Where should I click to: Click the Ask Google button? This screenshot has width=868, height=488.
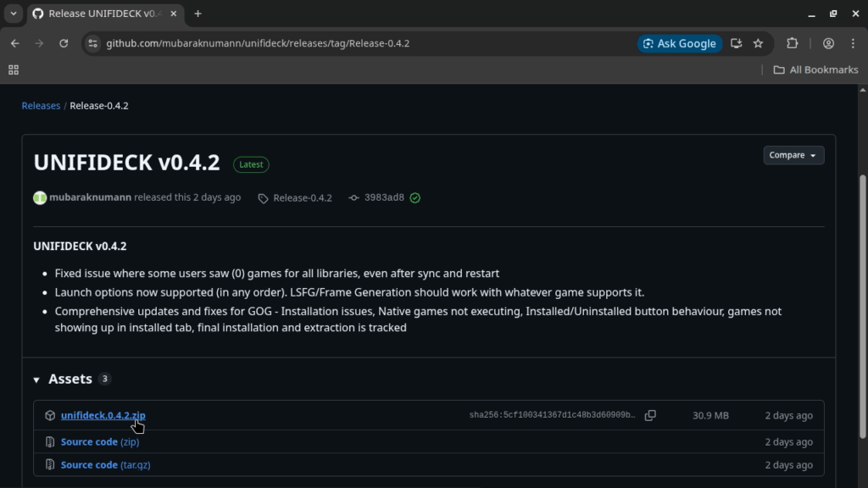[x=679, y=43]
